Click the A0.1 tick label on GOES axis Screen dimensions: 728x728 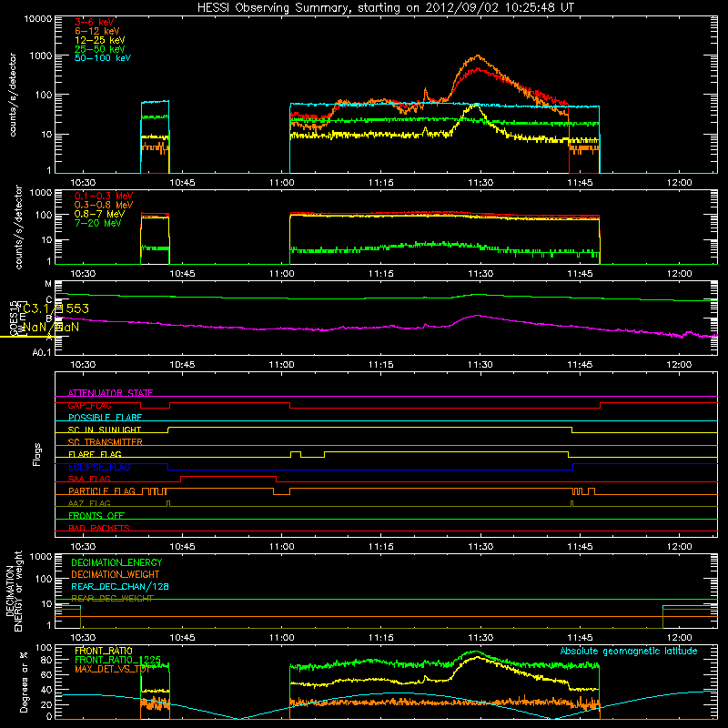(x=42, y=353)
